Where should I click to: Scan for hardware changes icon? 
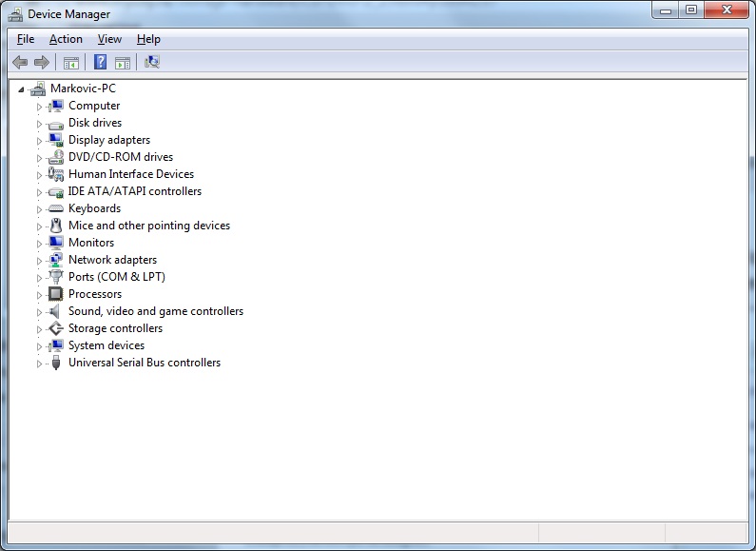tap(152, 62)
